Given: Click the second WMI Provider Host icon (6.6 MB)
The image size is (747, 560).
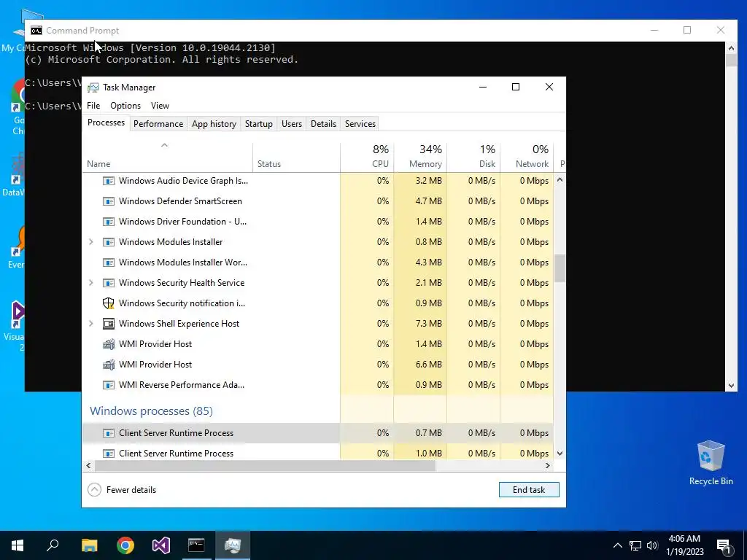Looking at the screenshot, I should tap(109, 365).
